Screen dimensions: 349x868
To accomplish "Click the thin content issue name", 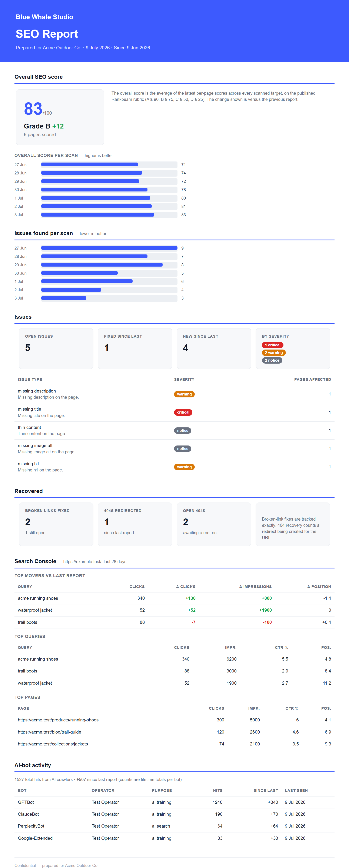I will pyautogui.click(x=29, y=427).
